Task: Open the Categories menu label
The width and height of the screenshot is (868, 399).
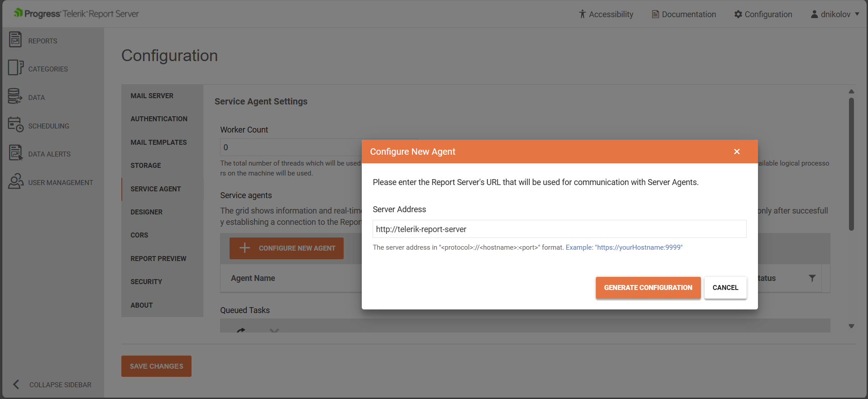Action: tap(48, 69)
